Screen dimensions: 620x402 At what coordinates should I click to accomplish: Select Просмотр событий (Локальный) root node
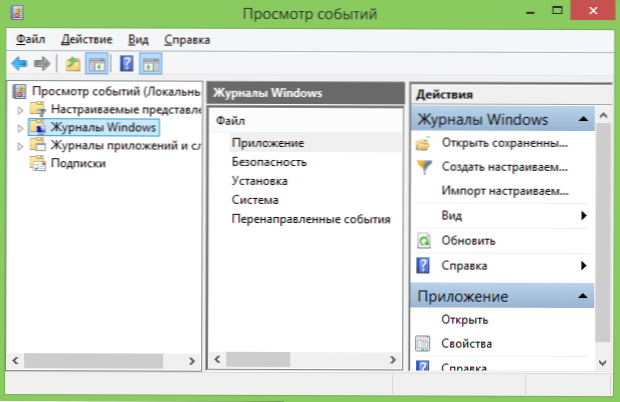pos(116,91)
